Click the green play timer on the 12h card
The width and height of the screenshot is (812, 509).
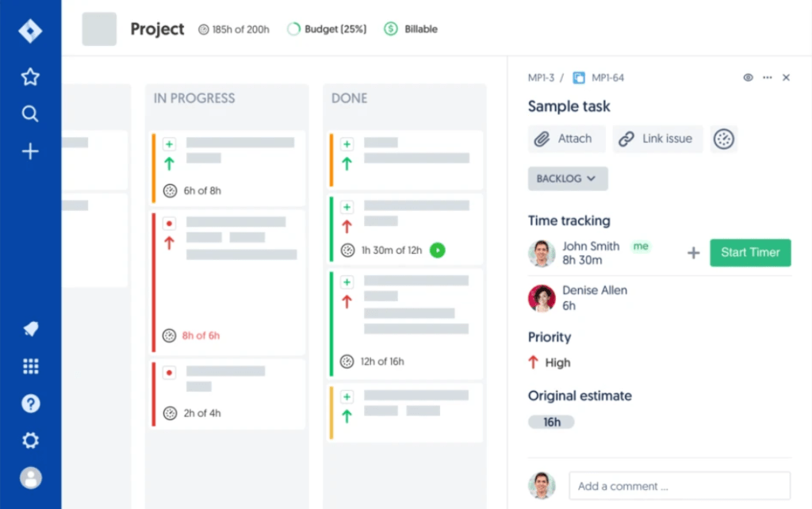coord(437,250)
